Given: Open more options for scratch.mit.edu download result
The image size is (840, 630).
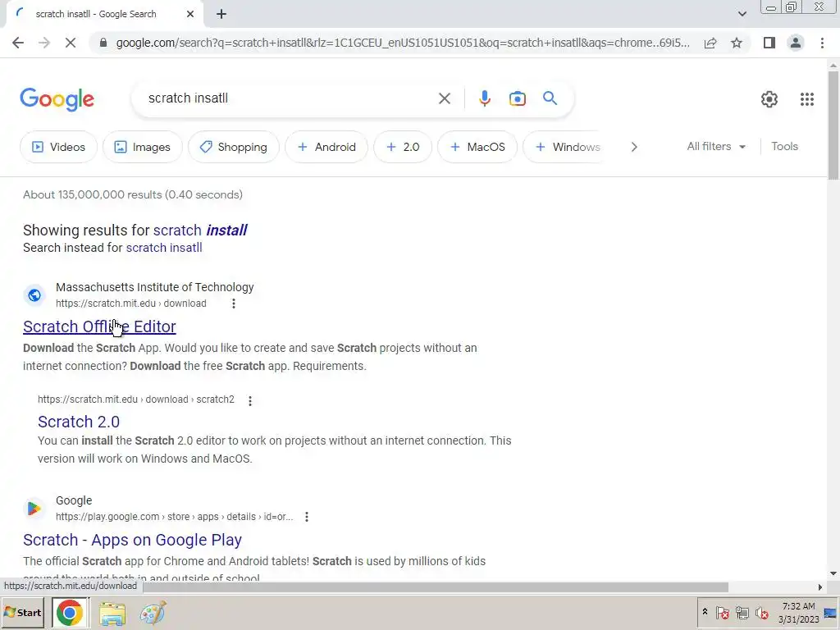Looking at the screenshot, I should tap(233, 304).
